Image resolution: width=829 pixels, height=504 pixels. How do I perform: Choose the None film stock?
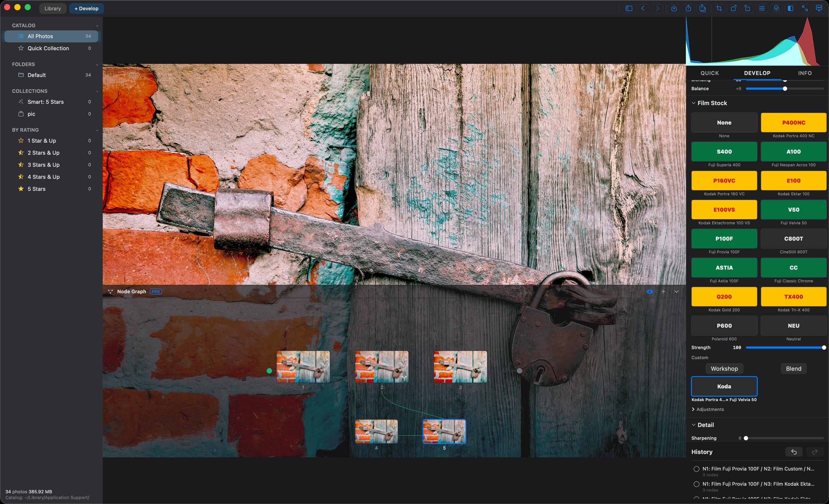(724, 123)
